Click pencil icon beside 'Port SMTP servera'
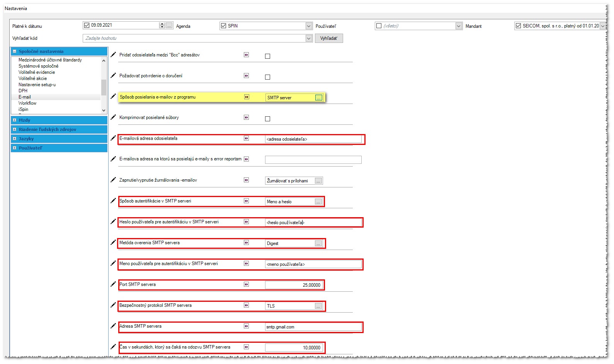 click(x=113, y=284)
